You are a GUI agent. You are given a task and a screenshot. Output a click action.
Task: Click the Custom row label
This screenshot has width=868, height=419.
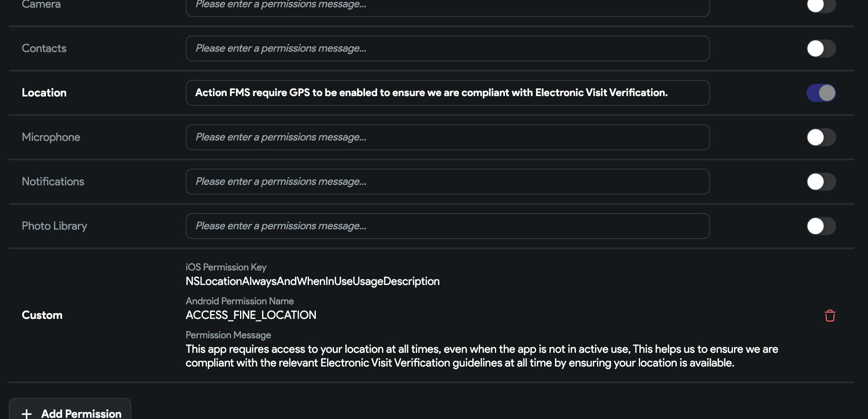tap(42, 315)
